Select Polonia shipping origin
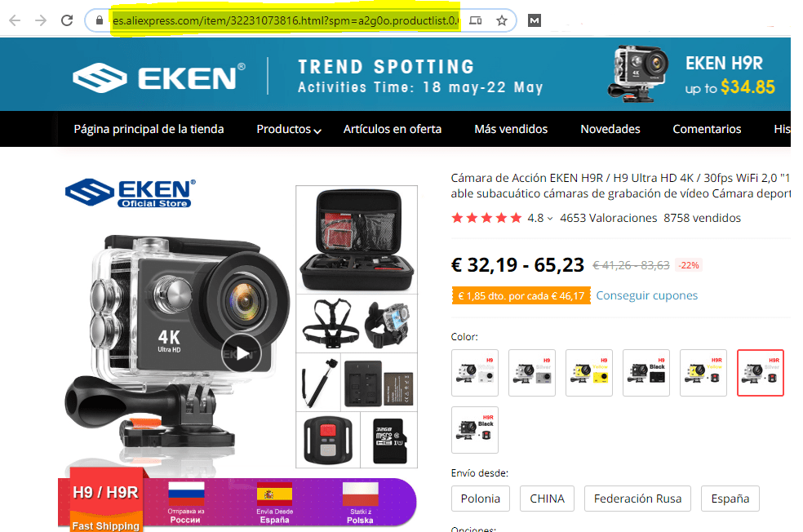The width and height of the screenshot is (803, 532). pyautogui.click(x=481, y=499)
